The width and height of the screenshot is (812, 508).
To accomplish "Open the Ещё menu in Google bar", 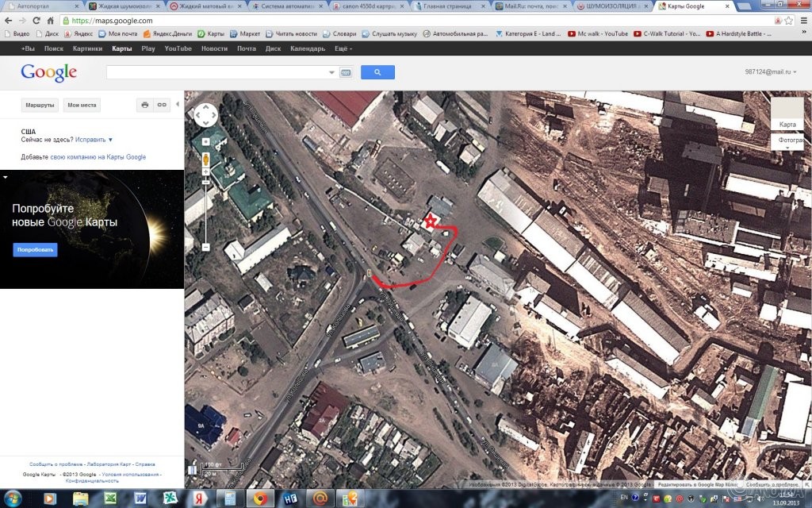I will (x=343, y=48).
